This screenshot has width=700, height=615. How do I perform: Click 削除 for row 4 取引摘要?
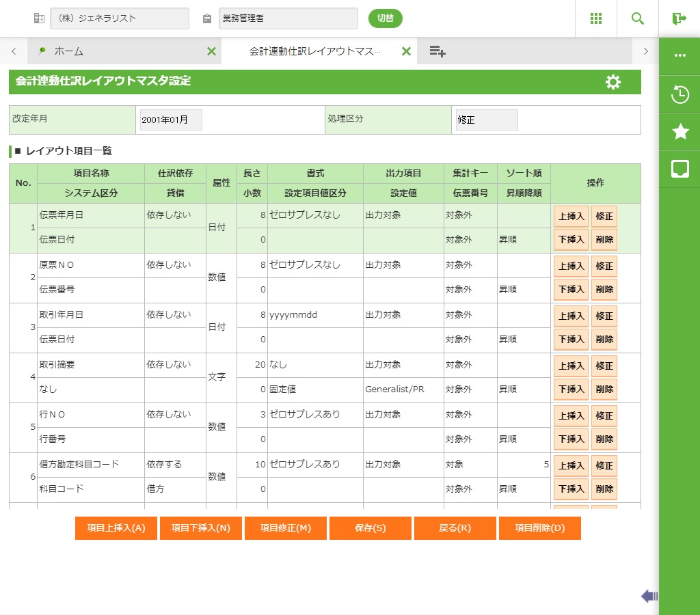604,389
